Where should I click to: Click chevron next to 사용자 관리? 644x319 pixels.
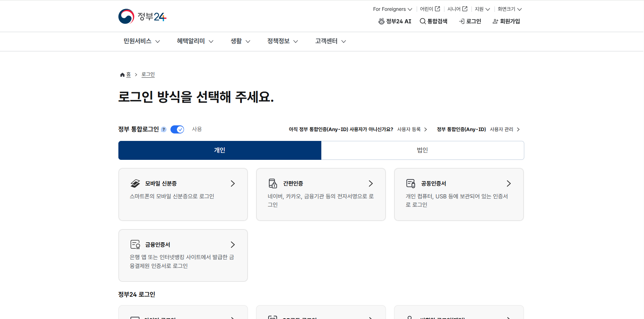tap(518, 129)
